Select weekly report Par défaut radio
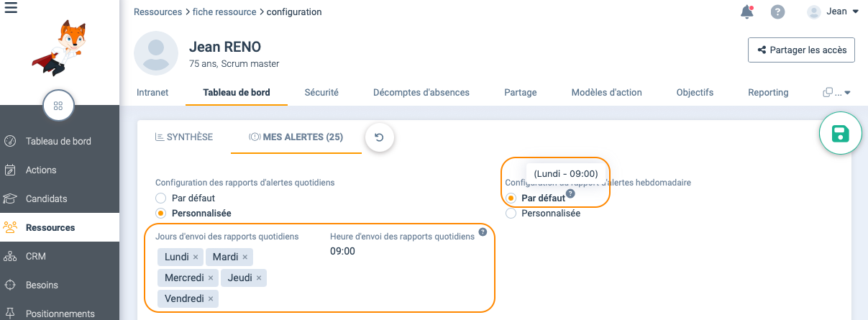The image size is (868, 320). [x=511, y=198]
